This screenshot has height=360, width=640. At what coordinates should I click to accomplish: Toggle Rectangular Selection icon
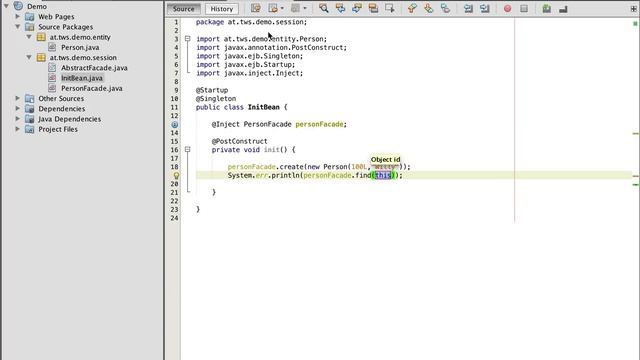click(x=390, y=8)
